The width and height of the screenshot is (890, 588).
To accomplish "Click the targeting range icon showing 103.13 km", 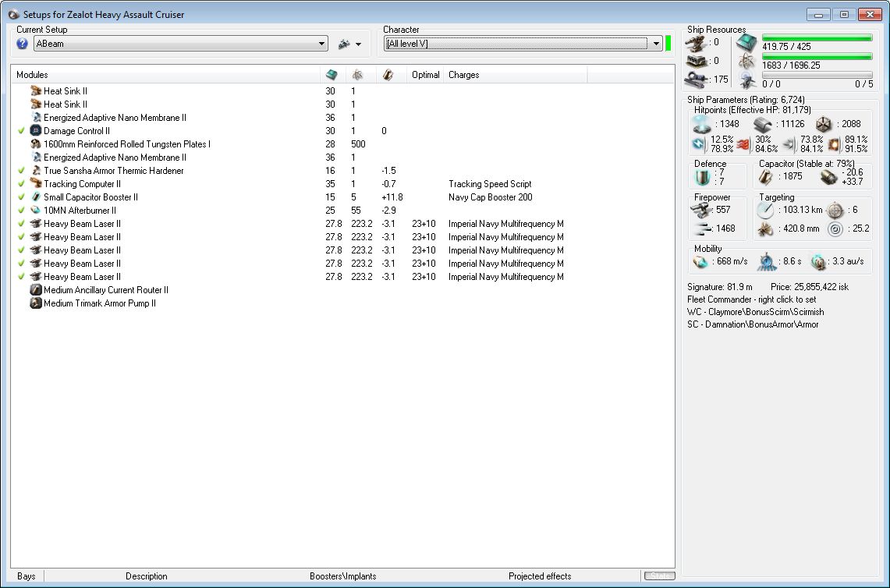I will 766,211.
